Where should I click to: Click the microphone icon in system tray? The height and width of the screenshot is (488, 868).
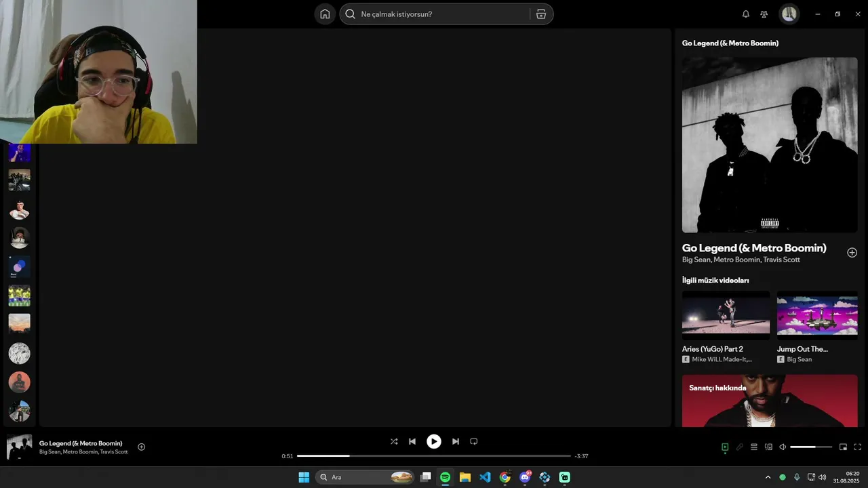[797, 477]
